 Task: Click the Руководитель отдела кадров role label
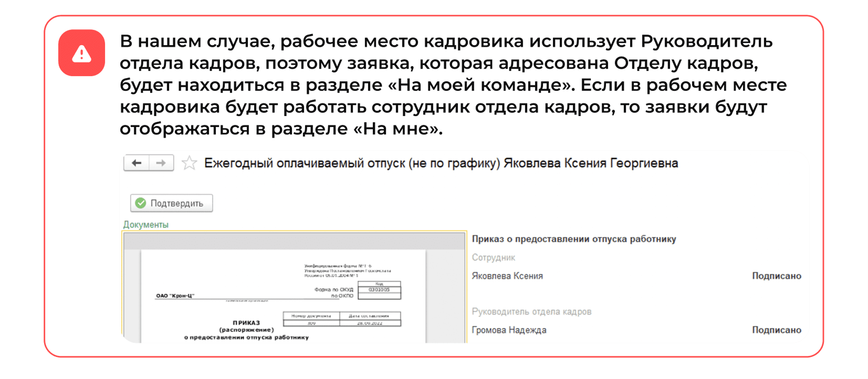tap(531, 312)
